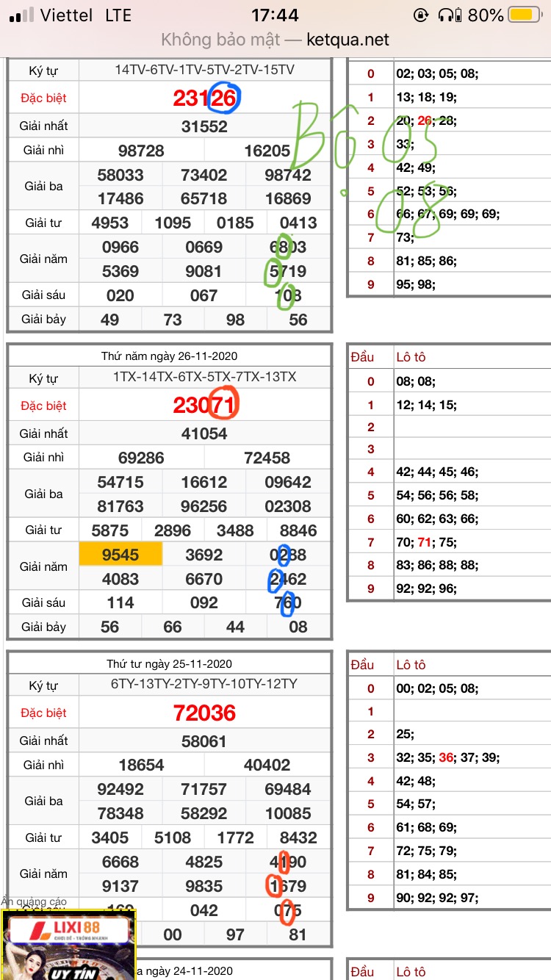Select third prize number 16869
Viewport: 551px width, 980px height.
point(288,198)
